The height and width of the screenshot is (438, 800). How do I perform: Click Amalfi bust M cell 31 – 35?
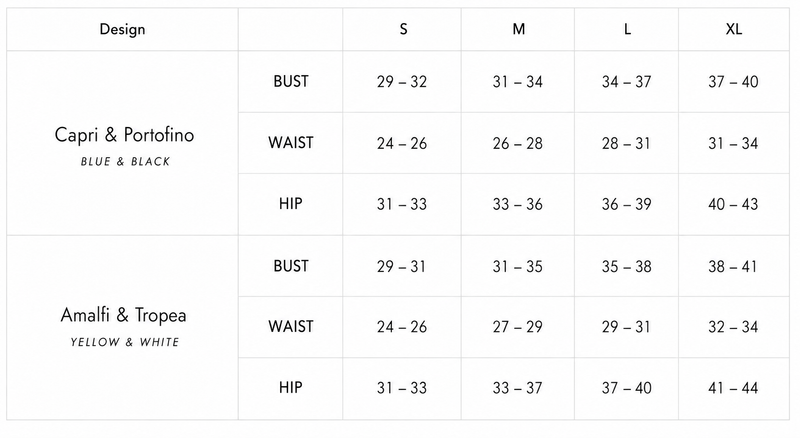517,266
